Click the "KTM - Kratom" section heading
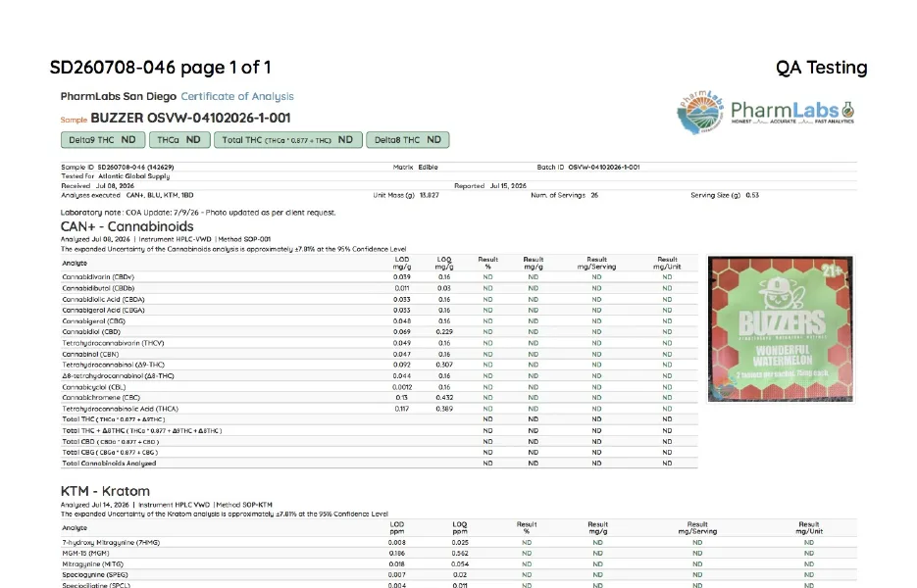Image resolution: width=917 pixels, height=588 pixels. click(105, 491)
